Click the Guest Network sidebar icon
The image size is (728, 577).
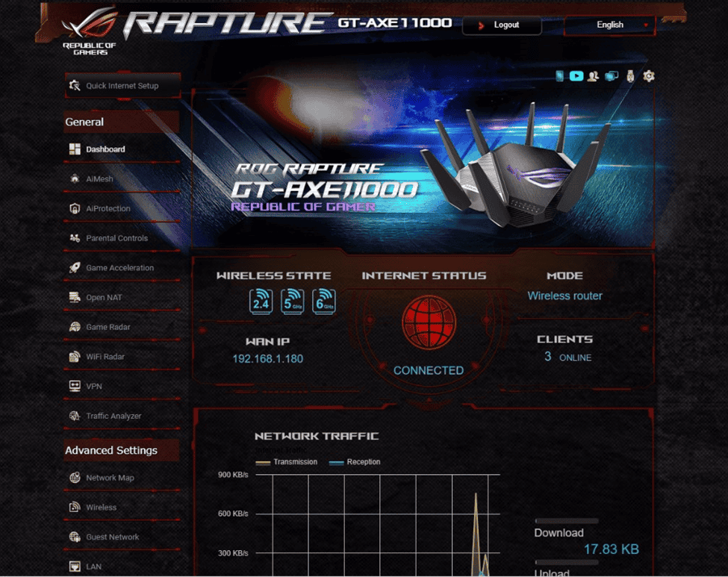pyautogui.click(x=75, y=537)
